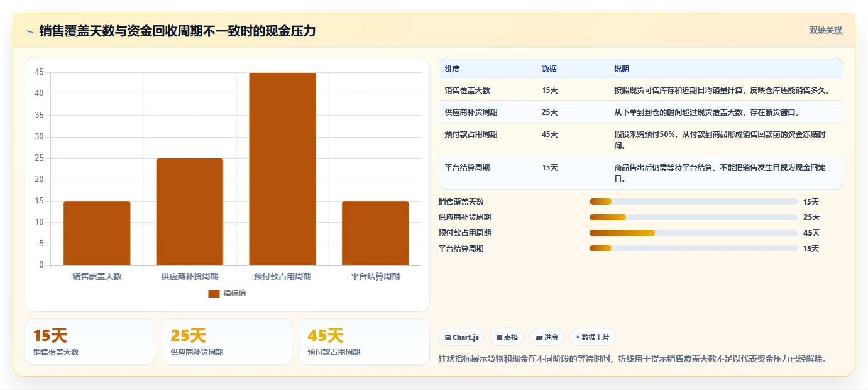The width and height of the screenshot is (868, 390).
Task: Click the lightning icon beside the card title
Action: [x=30, y=31]
